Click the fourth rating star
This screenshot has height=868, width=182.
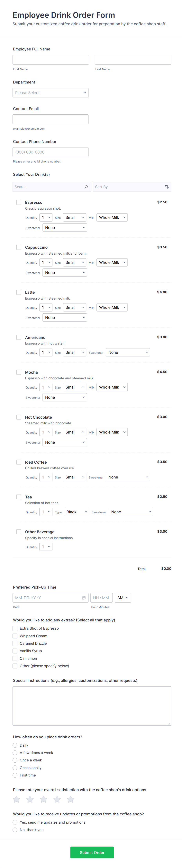[x=57, y=799]
